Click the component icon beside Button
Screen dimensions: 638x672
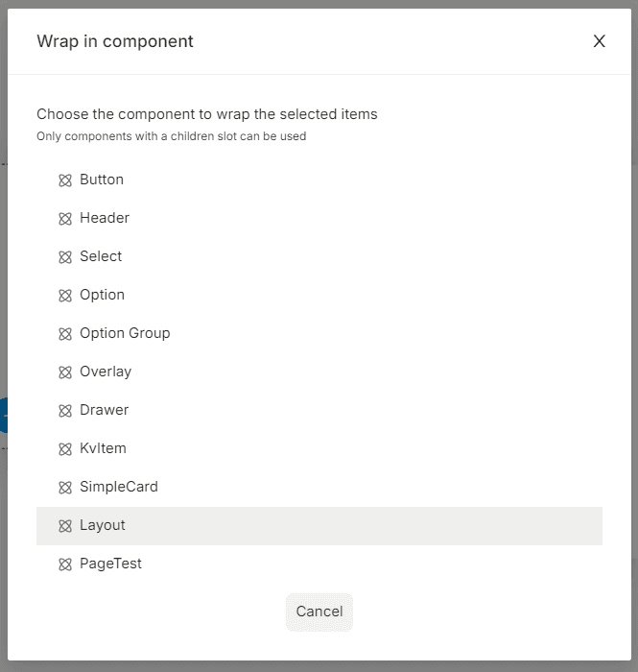(65, 180)
